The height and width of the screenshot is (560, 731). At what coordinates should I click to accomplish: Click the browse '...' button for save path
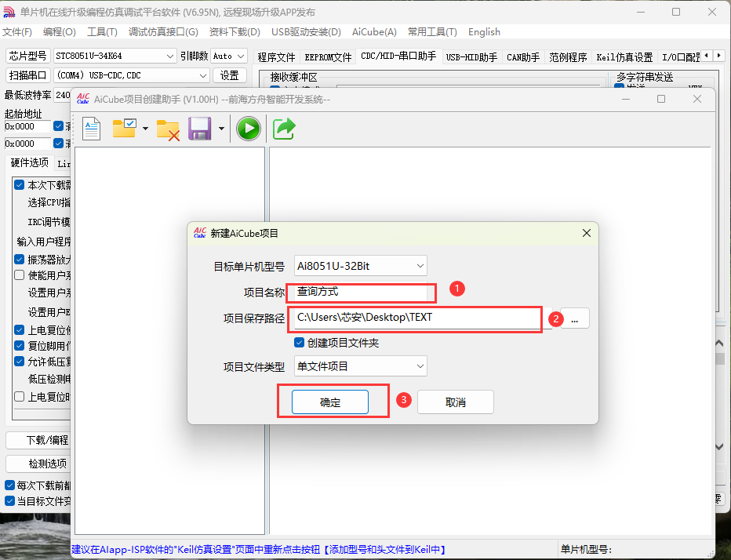575,318
